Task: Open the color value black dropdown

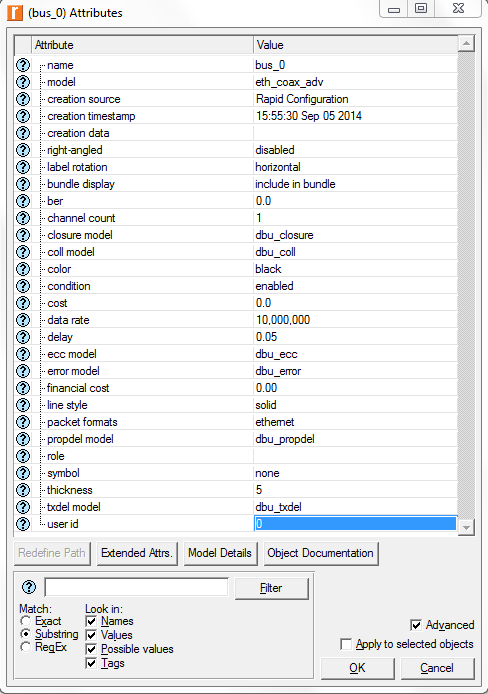Action: pos(356,269)
